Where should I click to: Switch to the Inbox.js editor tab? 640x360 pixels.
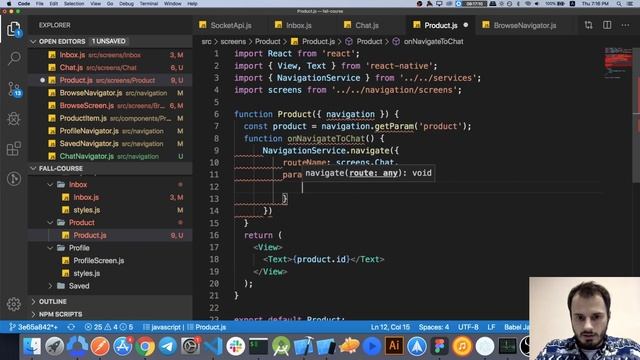point(299,25)
